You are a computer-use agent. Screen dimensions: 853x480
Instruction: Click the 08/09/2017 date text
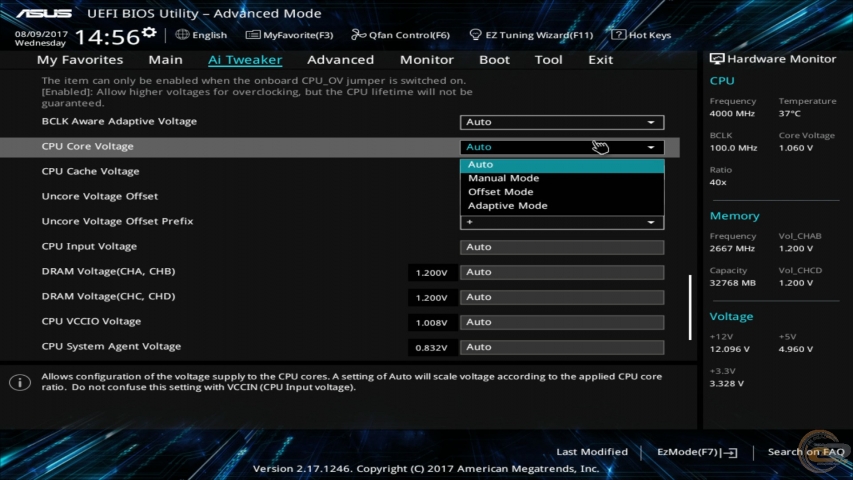pos(41,34)
